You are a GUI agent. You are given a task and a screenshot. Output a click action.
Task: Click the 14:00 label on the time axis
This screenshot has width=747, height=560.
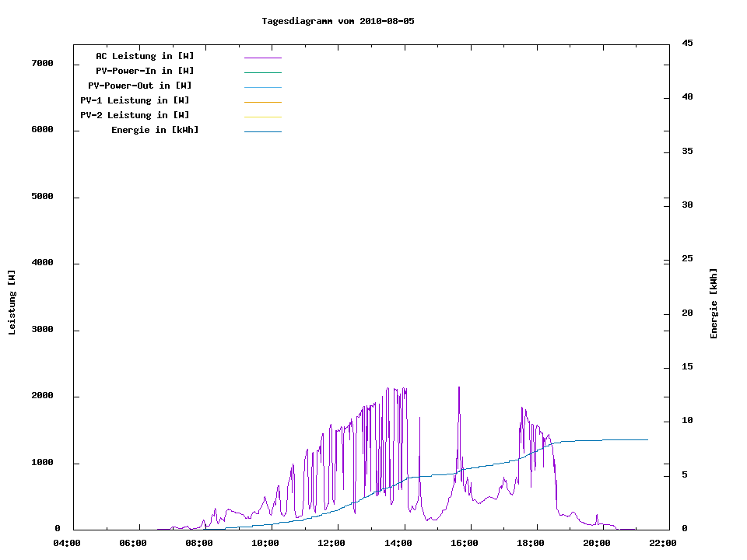pyautogui.click(x=398, y=543)
